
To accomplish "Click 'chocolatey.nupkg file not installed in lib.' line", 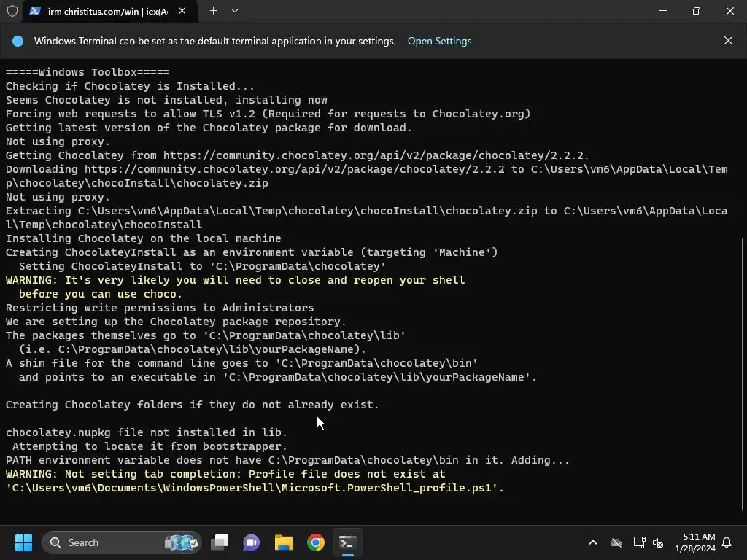I will (x=146, y=432).
